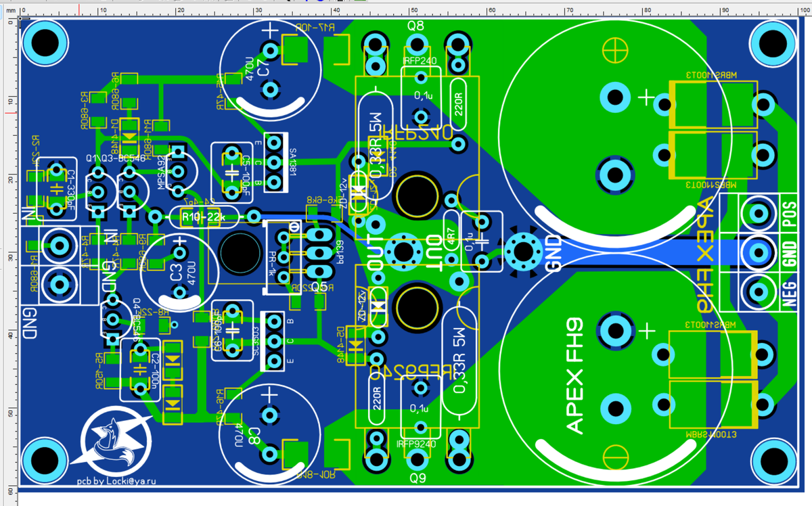Click the Q8 designator label

pyautogui.click(x=416, y=26)
